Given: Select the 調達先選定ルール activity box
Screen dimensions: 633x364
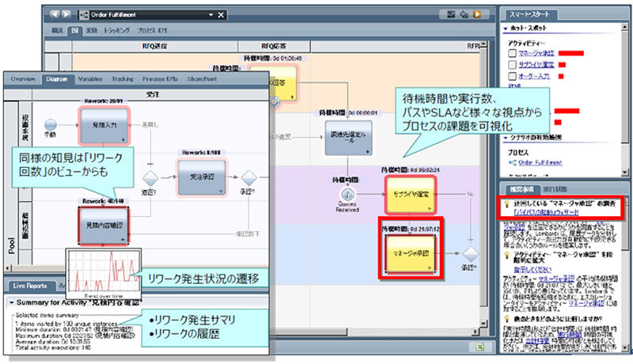Looking at the screenshot, I should pyautogui.click(x=348, y=138).
